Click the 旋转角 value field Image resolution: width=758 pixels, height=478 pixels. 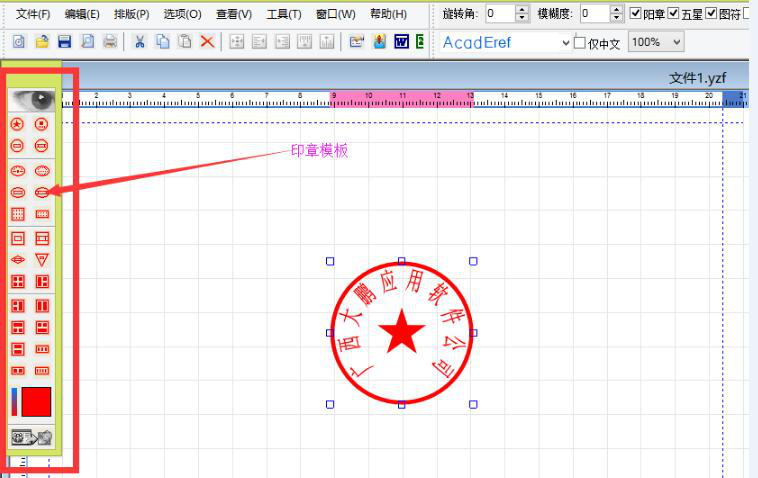[x=500, y=13]
